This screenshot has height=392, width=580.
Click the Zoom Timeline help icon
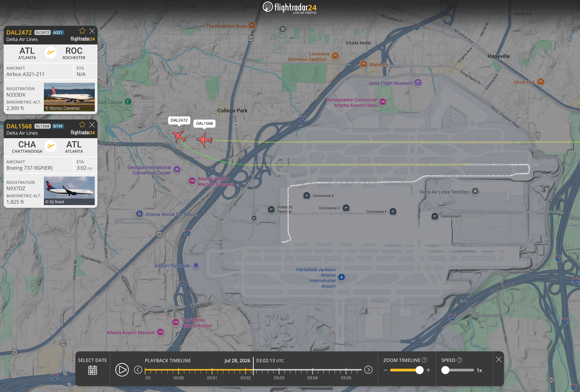click(424, 360)
